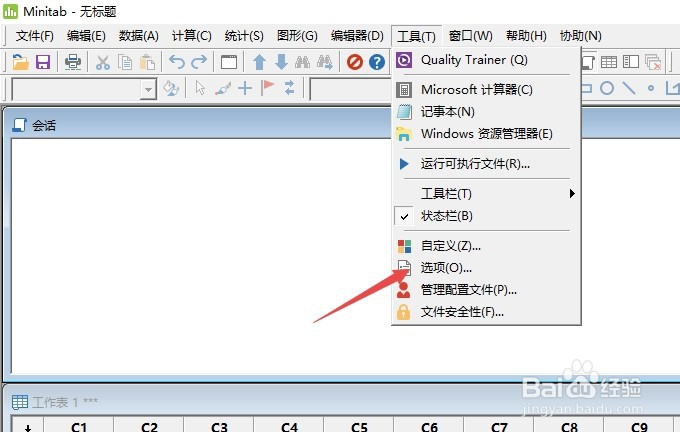680x432 pixels.
Task: Click the Project Manager split-panel icon
Action: (631, 62)
